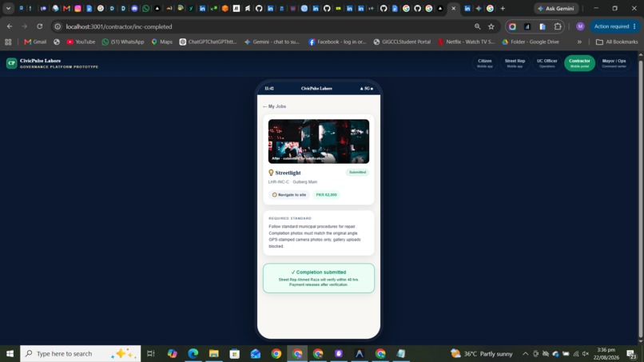Image resolution: width=644 pixels, height=362 pixels.
Task: Open the Extensions puzzle icon
Action: pyautogui.click(x=558, y=26)
